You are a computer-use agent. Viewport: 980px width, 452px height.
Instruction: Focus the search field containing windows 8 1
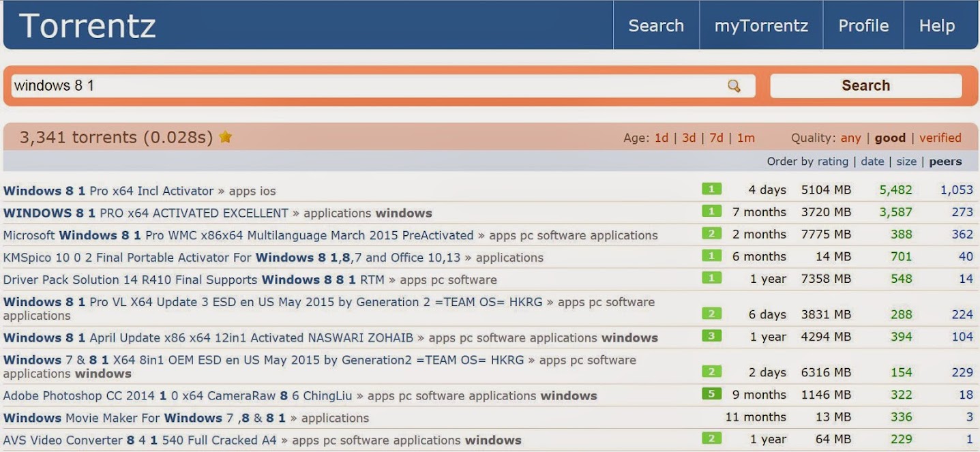(383, 86)
